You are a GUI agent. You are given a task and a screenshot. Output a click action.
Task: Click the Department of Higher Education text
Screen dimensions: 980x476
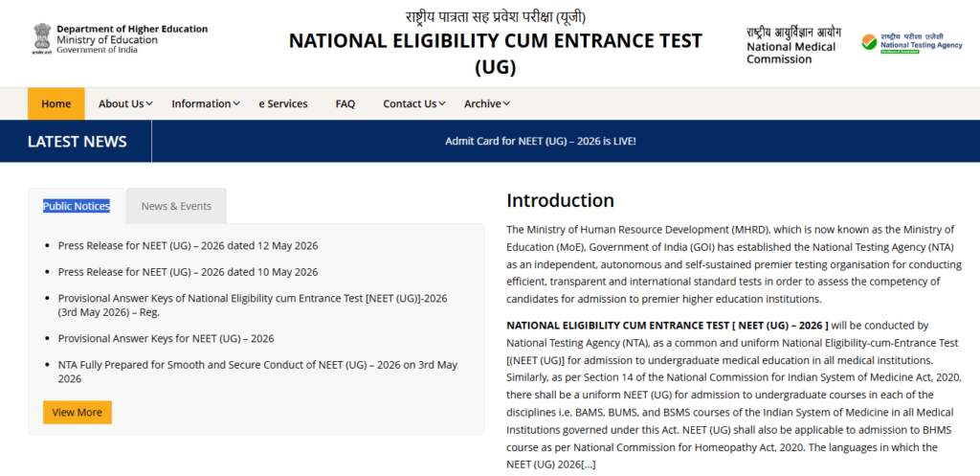(x=132, y=29)
